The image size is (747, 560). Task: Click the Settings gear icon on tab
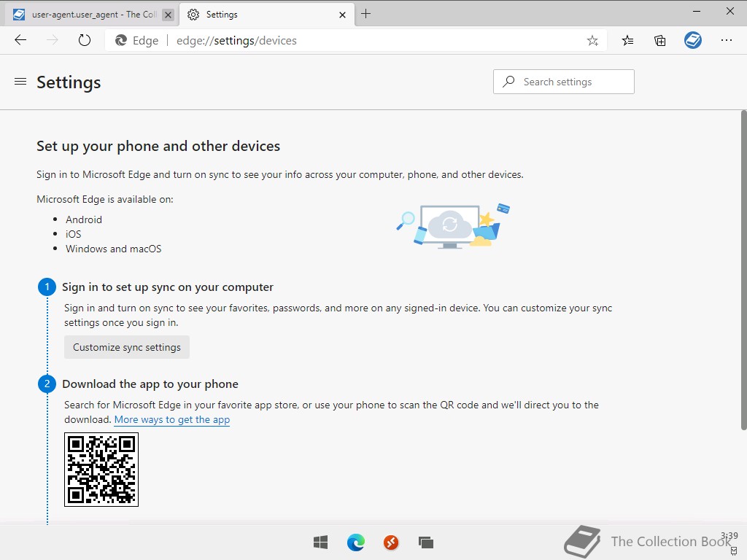click(x=193, y=15)
